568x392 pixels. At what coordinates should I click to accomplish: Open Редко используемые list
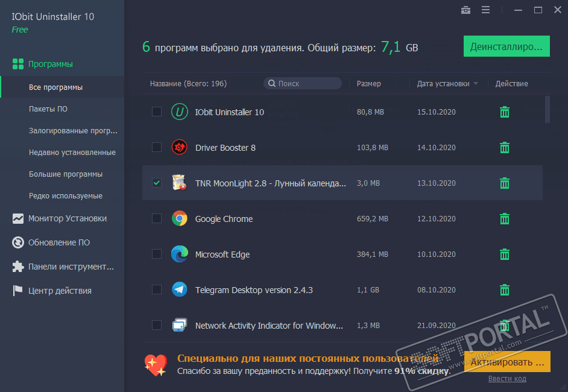66,195
